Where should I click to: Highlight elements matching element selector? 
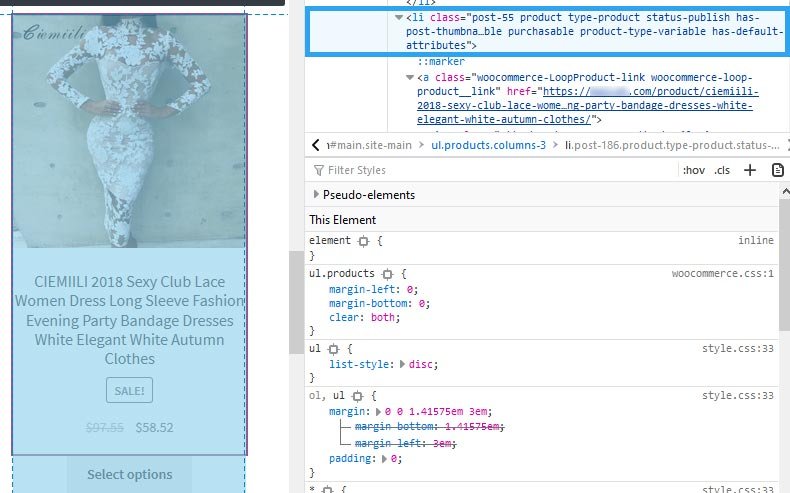pos(363,241)
